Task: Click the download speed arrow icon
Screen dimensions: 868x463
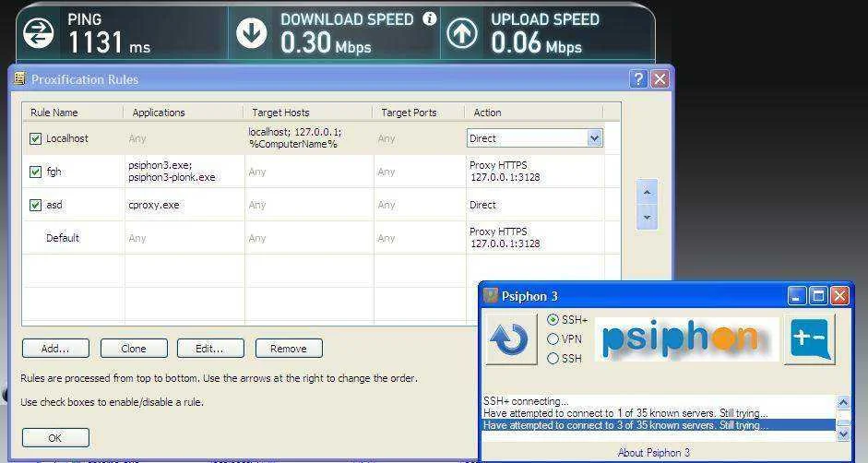Action: (x=251, y=32)
